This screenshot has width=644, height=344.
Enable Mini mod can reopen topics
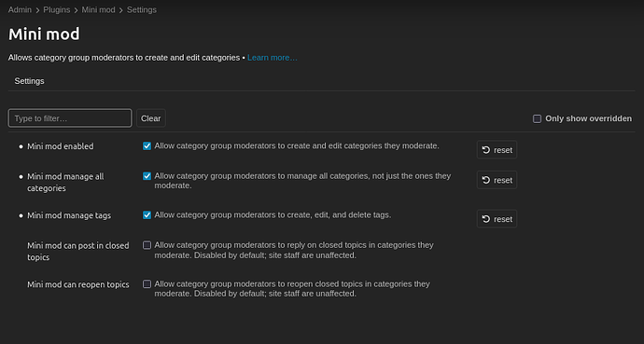(x=147, y=283)
